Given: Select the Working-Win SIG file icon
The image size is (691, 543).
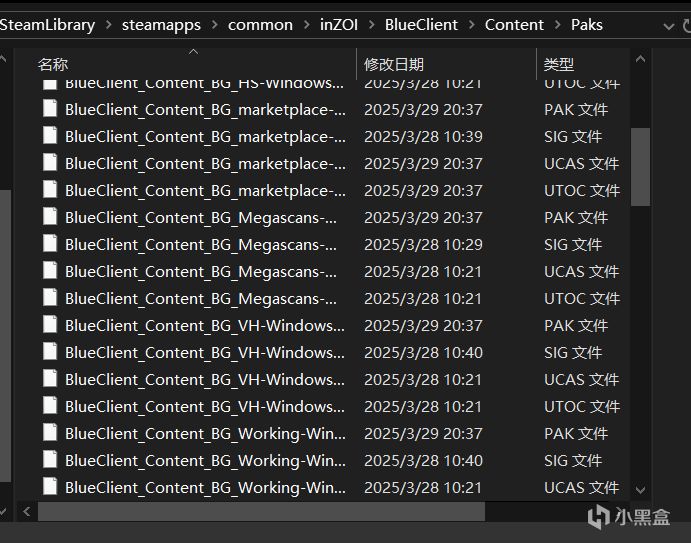Looking at the screenshot, I should [x=50, y=460].
